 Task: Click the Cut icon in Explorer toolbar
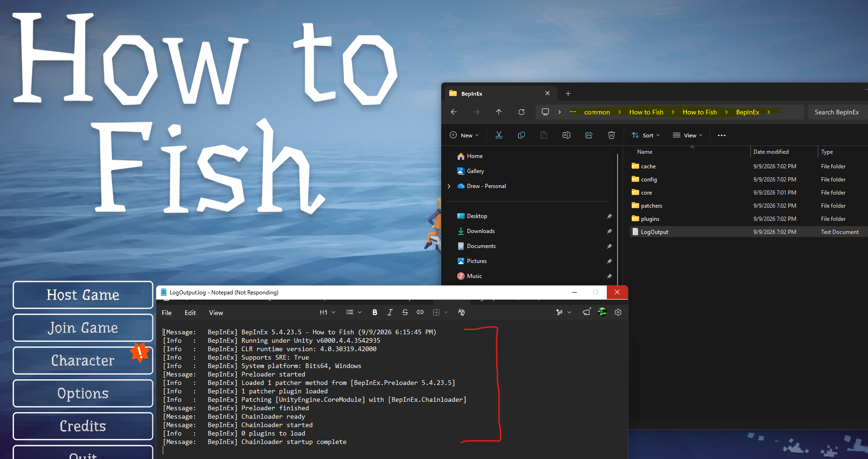pos(499,135)
